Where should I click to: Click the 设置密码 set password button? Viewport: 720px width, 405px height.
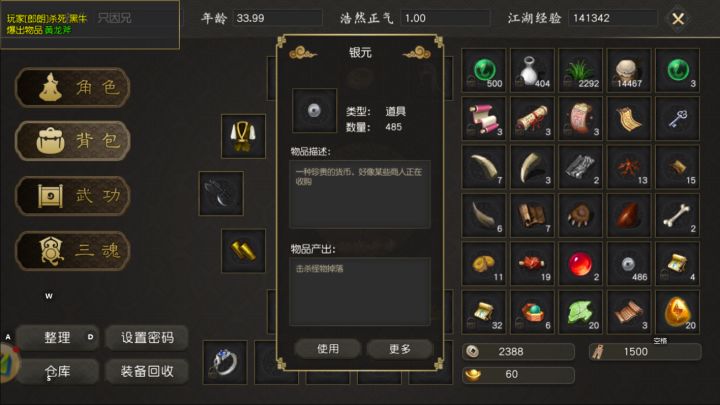147,338
